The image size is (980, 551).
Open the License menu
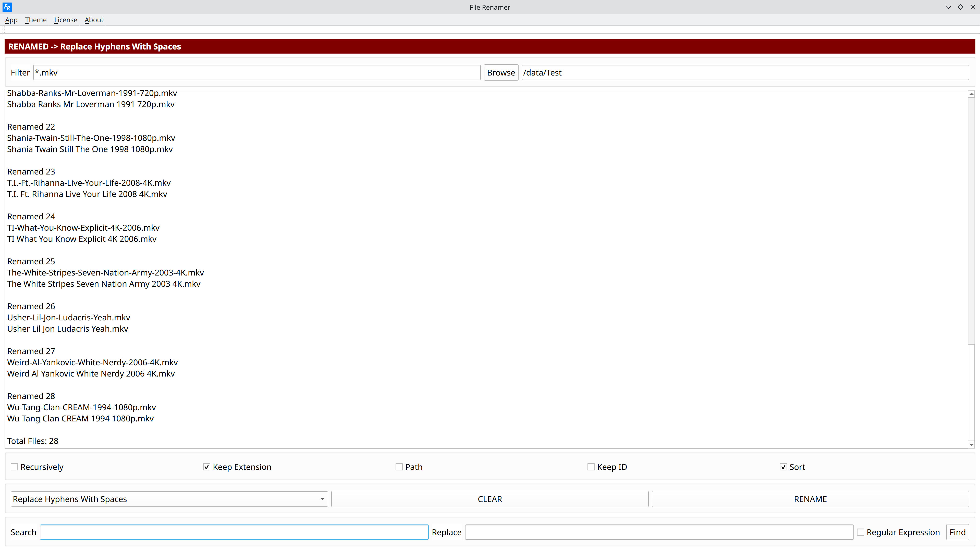coord(65,20)
